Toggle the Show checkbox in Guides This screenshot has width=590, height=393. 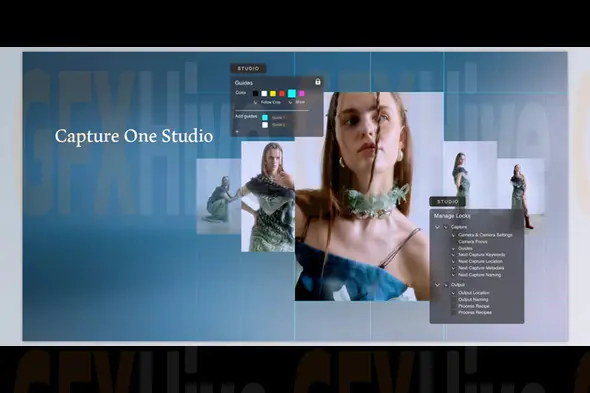[x=290, y=102]
